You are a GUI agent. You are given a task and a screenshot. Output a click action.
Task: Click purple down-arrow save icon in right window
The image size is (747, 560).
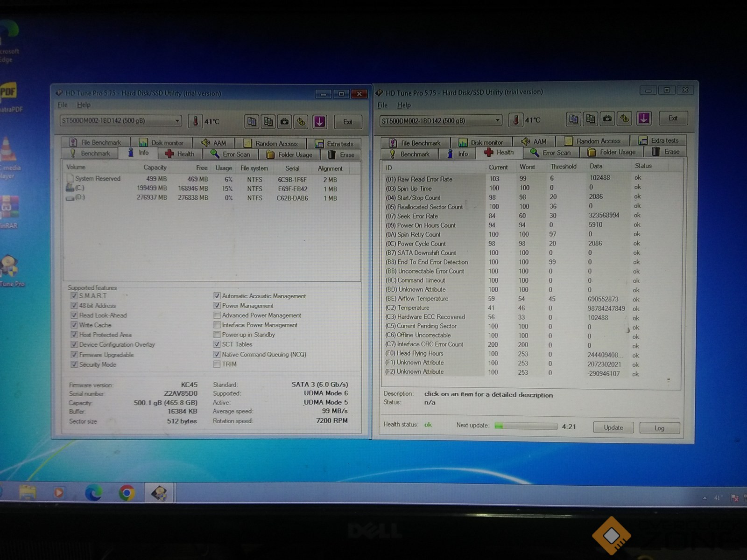tap(644, 119)
